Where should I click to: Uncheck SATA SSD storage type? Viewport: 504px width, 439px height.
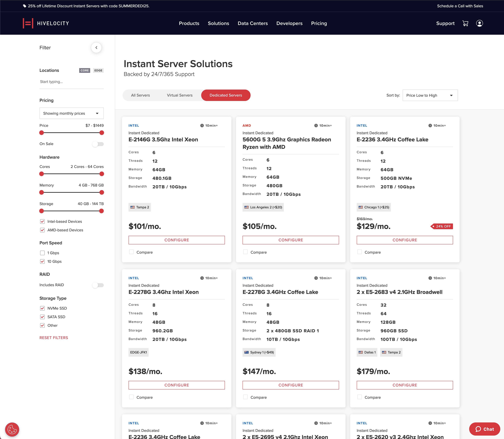pyautogui.click(x=42, y=317)
